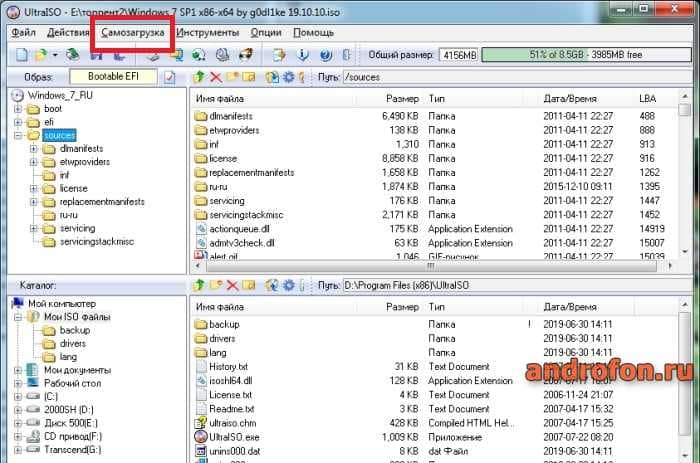Expand the efi folder in image tree
The height and width of the screenshot is (463, 700).
point(18,122)
